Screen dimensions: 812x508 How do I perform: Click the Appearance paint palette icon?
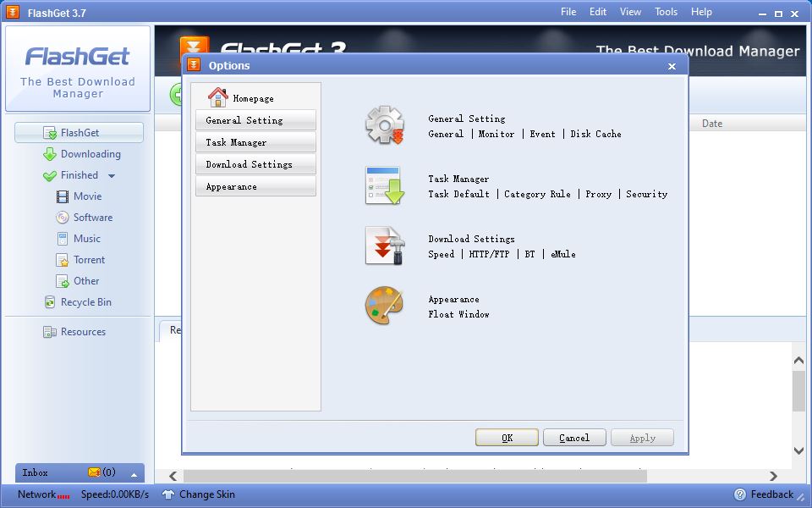click(x=384, y=306)
